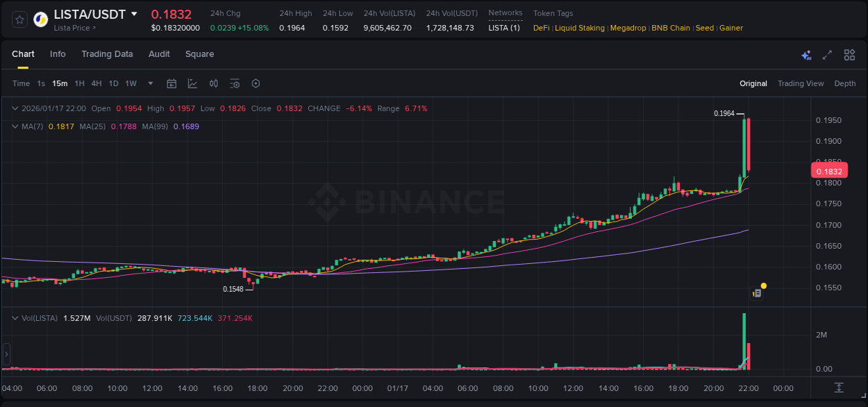
Task: Click the current price label 0.1832
Action: (829, 170)
